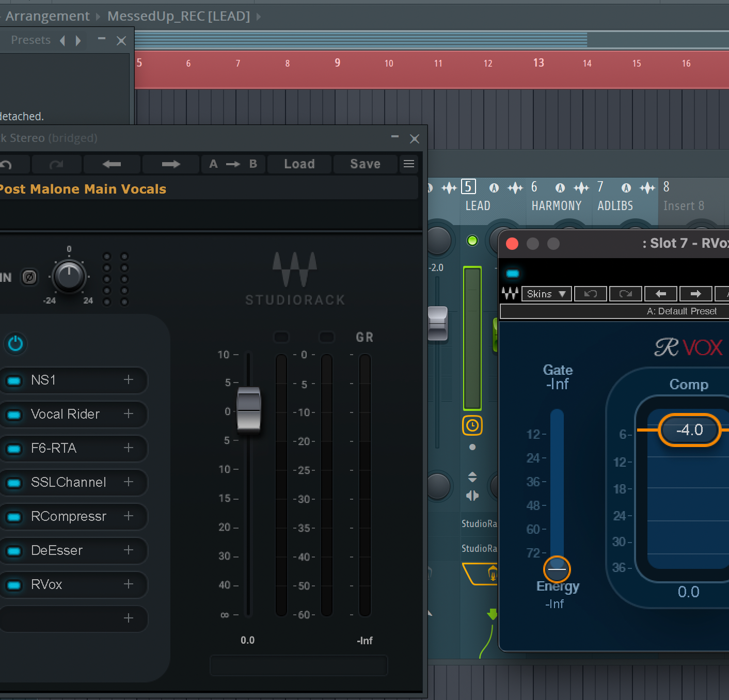This screenshot has width=729, height=700.
Task: Go to the previous StudioRack preset arrow
Action: pos(112,164)
